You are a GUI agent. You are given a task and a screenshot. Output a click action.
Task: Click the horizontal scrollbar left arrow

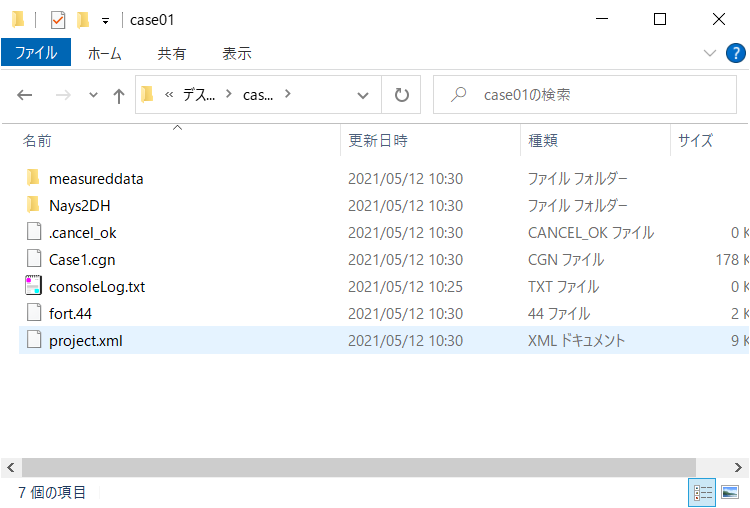[x=11, y=467]
